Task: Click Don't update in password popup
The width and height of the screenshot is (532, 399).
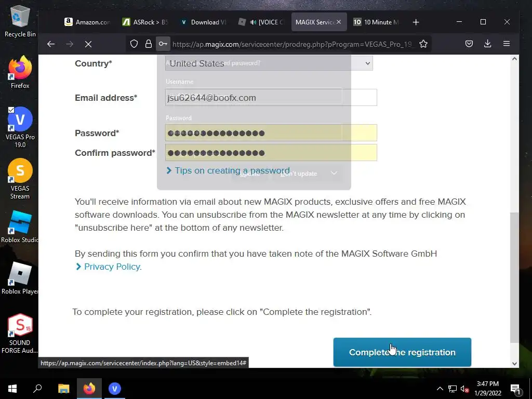Action: 299,174
